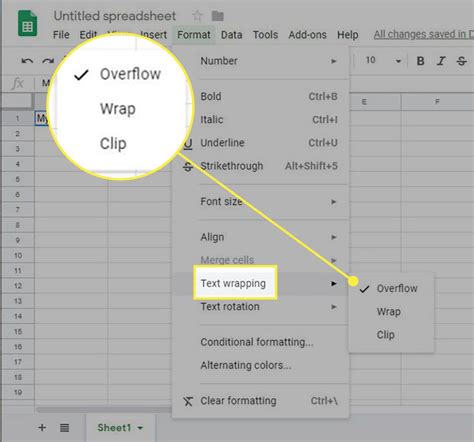Expand the Text wrapping submenu
The height and width of the screenshot is (442, 474).
tap(261, 284)
